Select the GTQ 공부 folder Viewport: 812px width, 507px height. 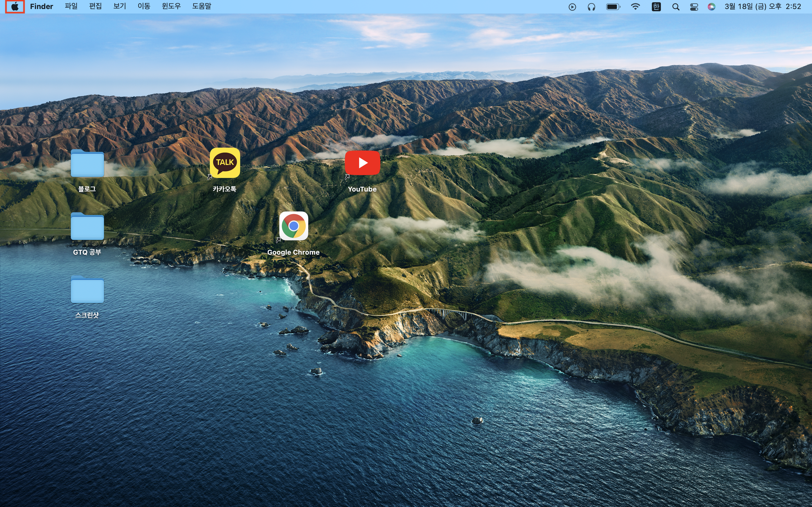coord(87,227)
